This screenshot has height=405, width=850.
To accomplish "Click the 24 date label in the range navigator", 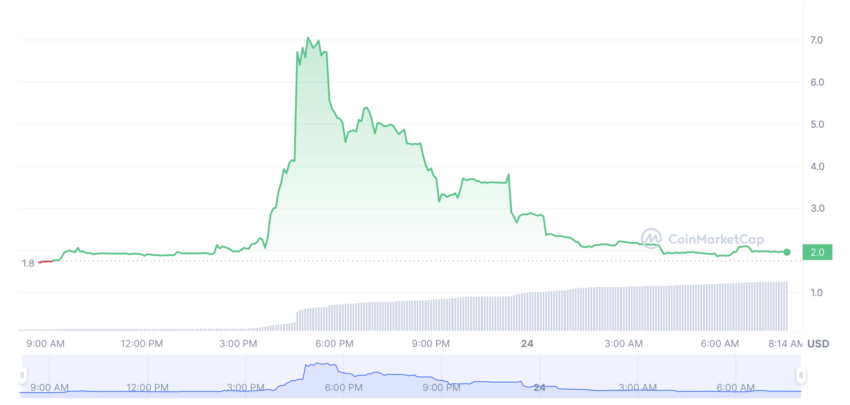I will coord(539,388).
